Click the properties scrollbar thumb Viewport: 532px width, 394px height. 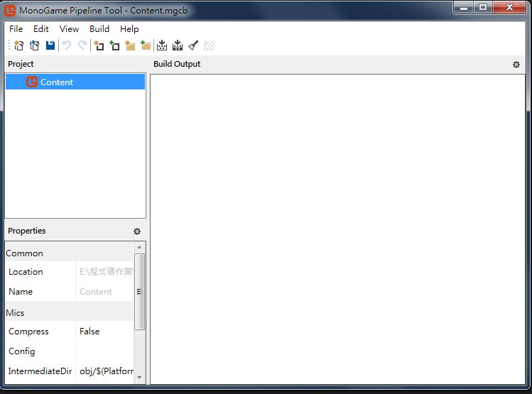139,292
